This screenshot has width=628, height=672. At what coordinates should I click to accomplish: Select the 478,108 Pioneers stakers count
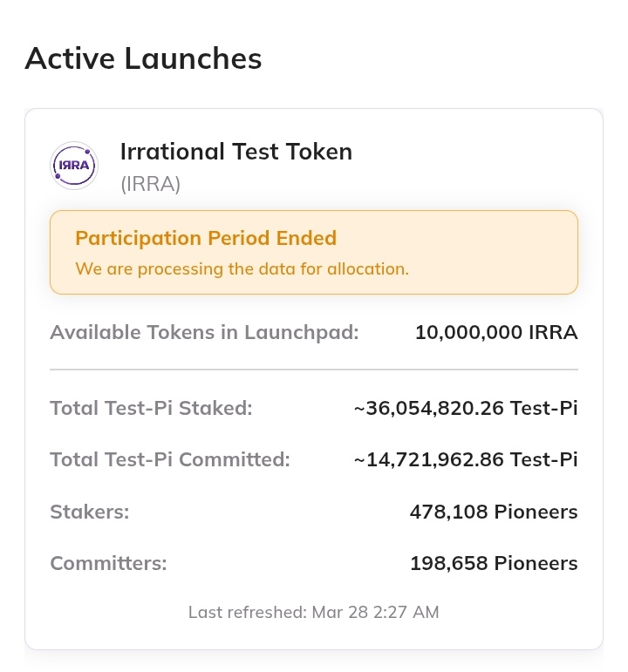pyautogui.click(x=493, y=512)
